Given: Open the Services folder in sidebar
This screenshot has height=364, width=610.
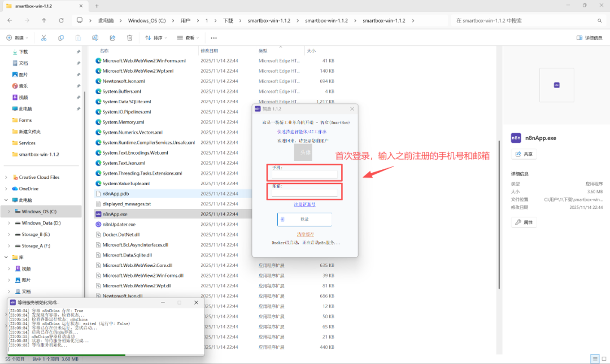Looking at the screenshot, I should point(27,143).
